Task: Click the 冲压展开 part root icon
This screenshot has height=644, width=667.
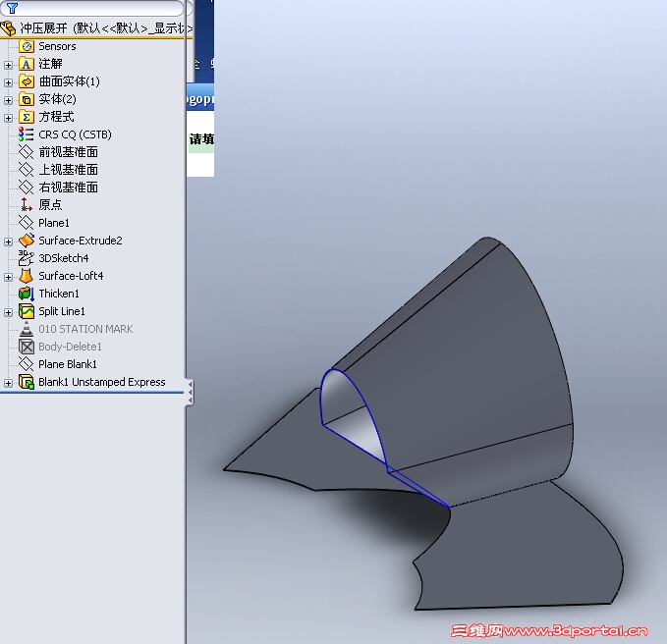Action: tap(9, 28)
